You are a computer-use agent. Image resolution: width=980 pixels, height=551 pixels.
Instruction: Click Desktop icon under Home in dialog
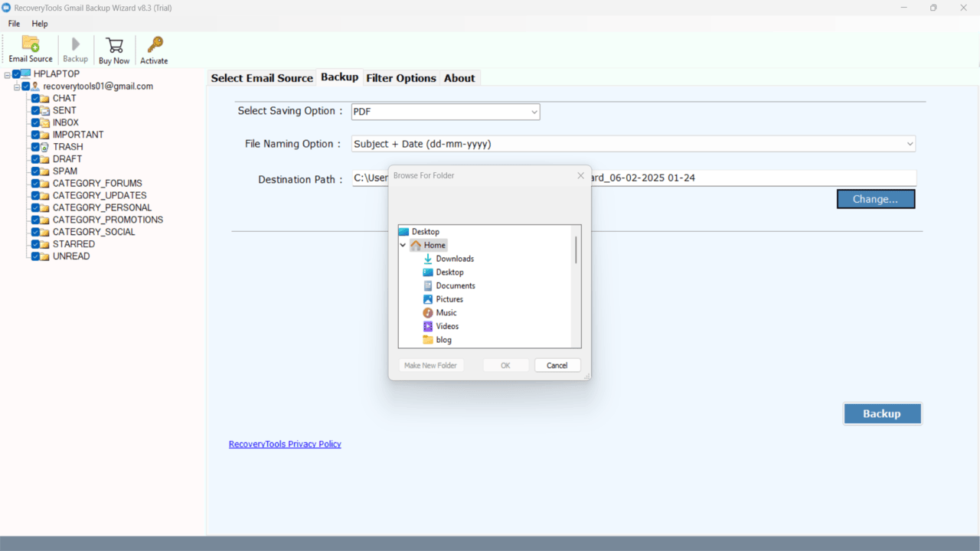[428, 272]
